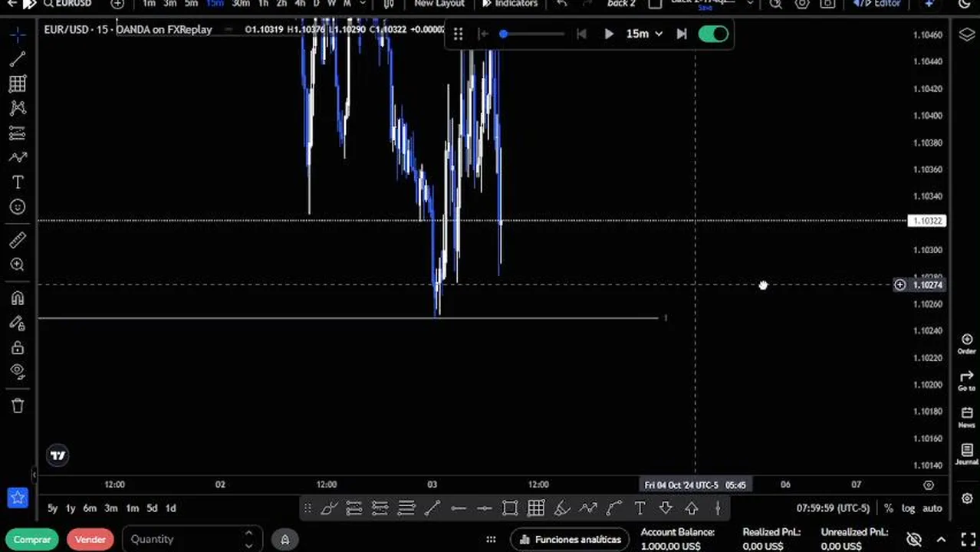Click the Comprar buy button
The image size is (980, 552).
[x=32, y=540]
